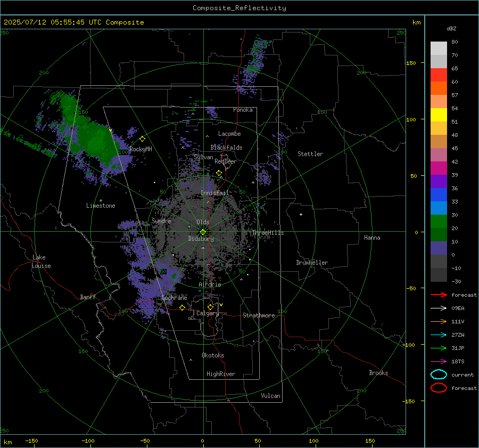
Task: Pick the bright red swatch below 65
Action: (439, 75)
